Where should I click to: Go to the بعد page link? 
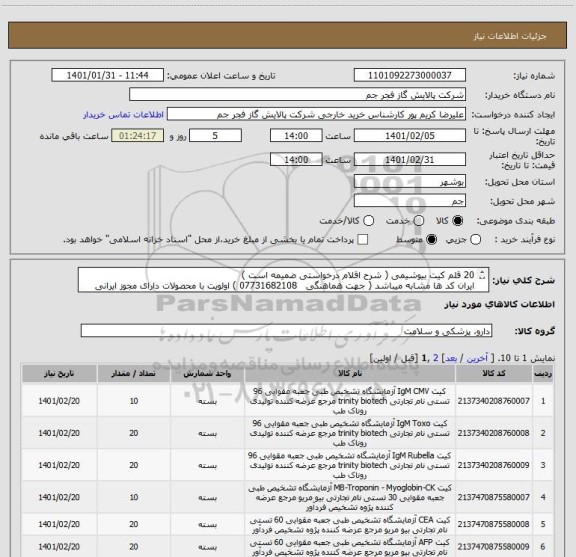(451, 358)
